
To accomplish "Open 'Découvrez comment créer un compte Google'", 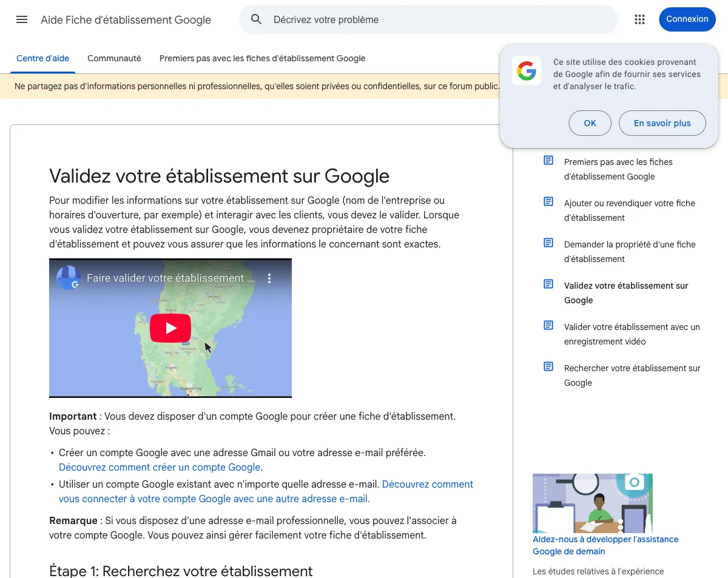I will coord(158,467).
